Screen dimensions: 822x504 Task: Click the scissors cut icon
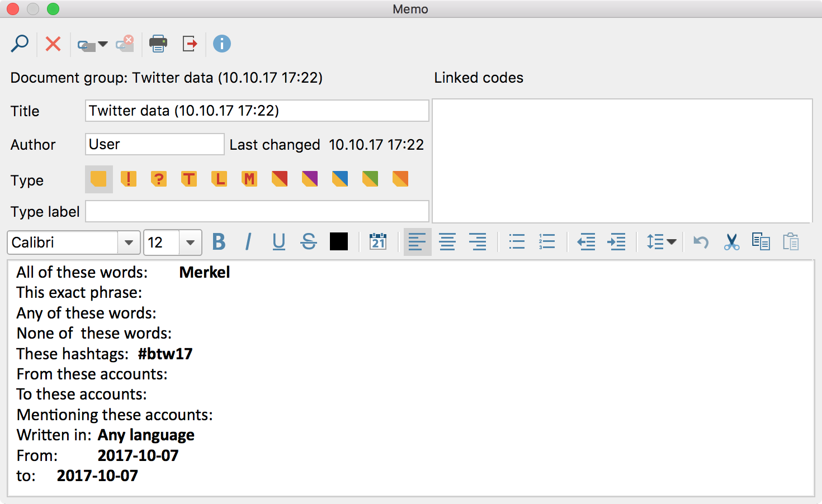pyautogui.click(x=731, y=242)
